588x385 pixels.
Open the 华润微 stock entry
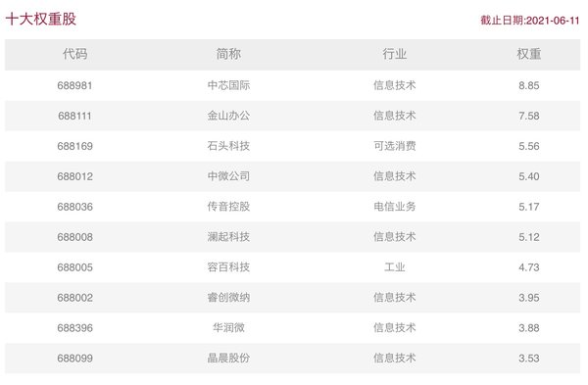(x=228, y=328)
